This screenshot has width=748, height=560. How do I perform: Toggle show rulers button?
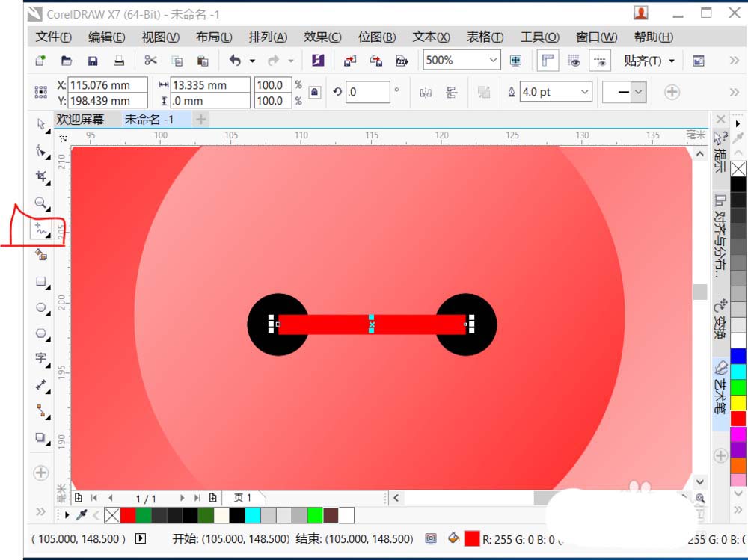pyautogui.click(x=548, y=61)
